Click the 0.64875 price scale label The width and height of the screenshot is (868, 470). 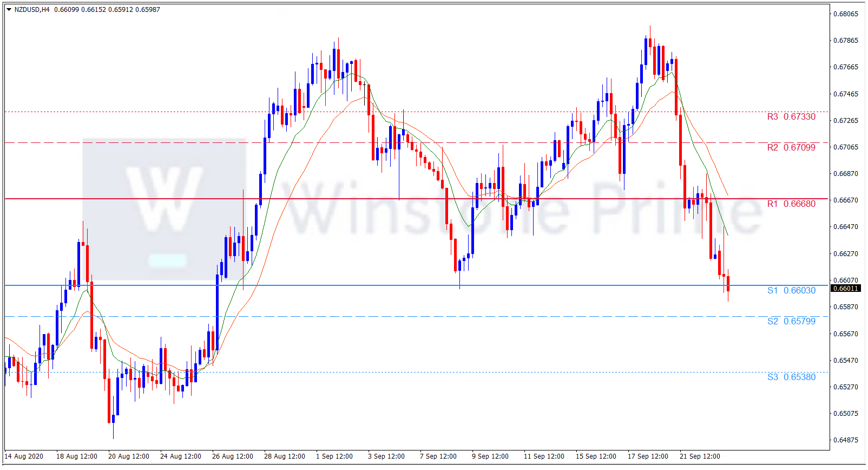point(845,440)
